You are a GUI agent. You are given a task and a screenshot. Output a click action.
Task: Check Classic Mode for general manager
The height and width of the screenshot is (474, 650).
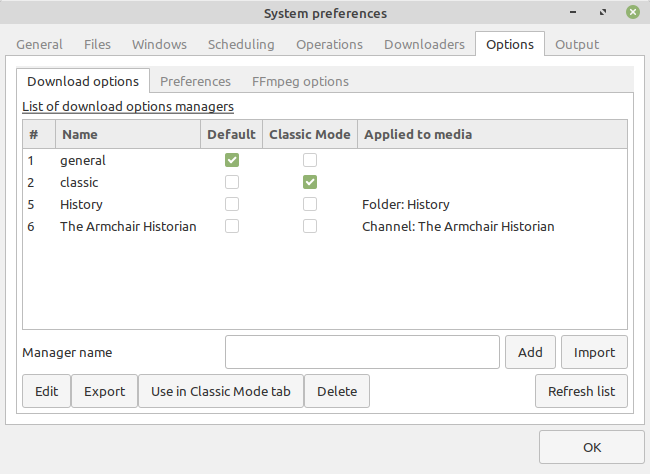coord(310,160)
